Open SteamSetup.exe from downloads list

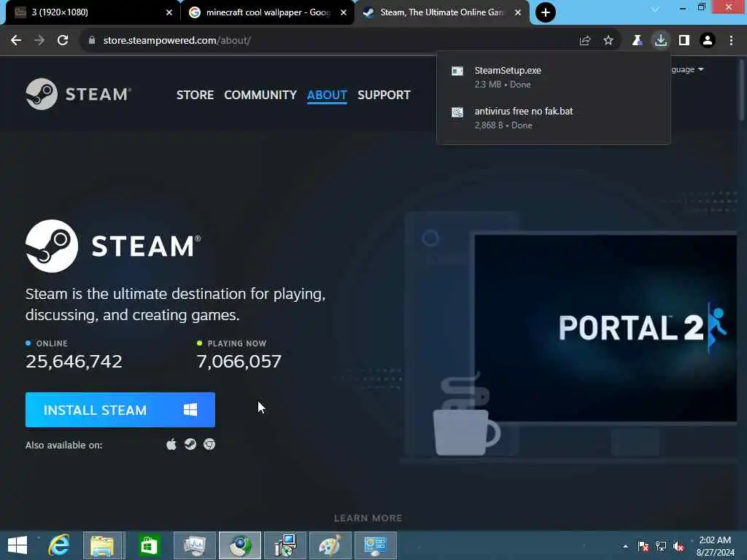click(553, 77)
